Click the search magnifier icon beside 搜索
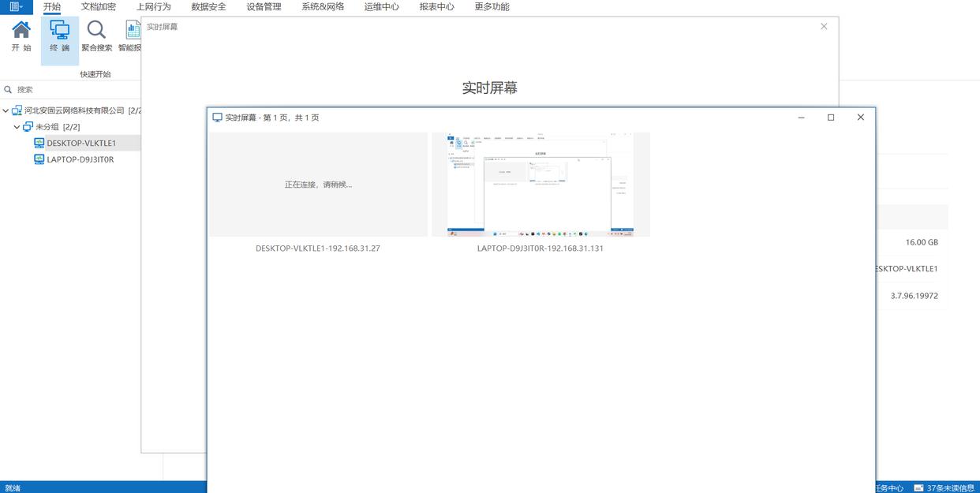The image size is (980, 493). (8, 90)
